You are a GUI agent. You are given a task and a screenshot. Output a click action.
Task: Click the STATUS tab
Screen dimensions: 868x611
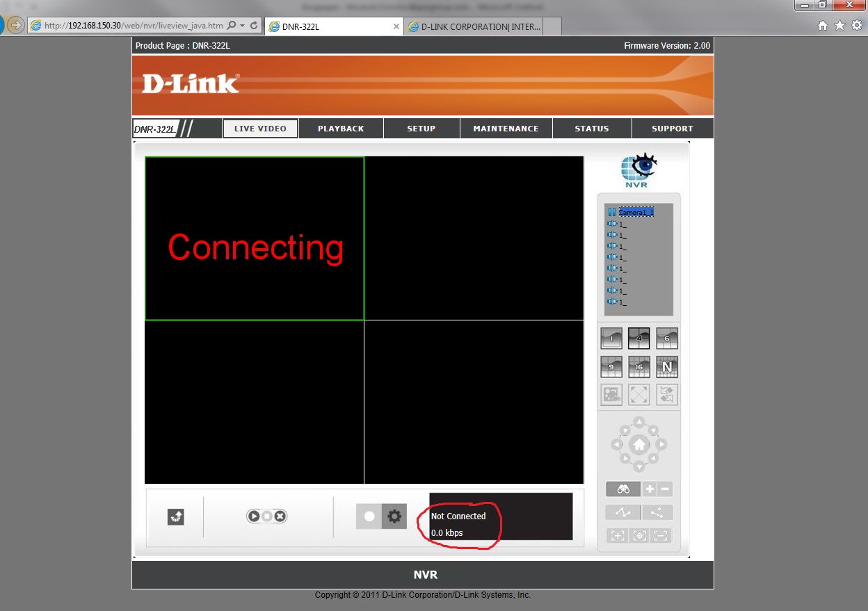point(592,129)
